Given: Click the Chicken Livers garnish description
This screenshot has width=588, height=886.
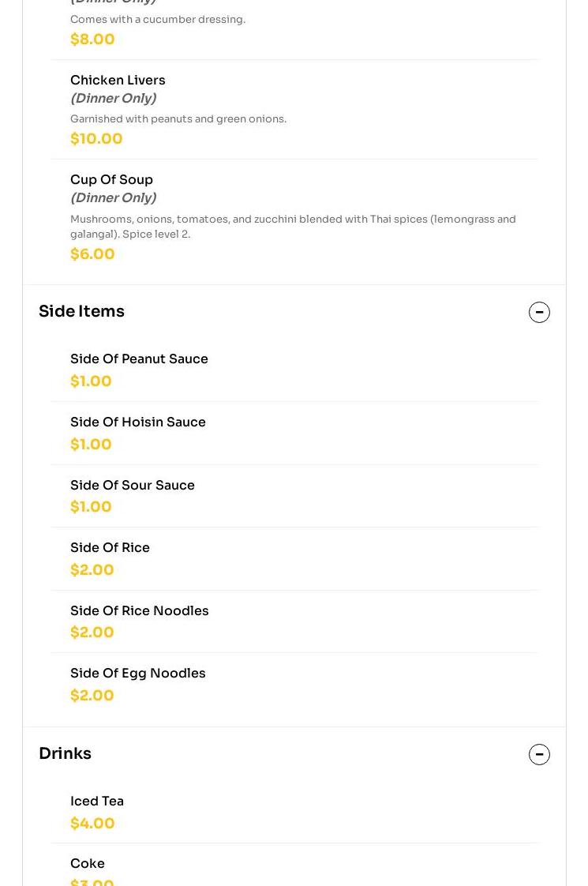Looking at the screenshot, I should [178, 119].
